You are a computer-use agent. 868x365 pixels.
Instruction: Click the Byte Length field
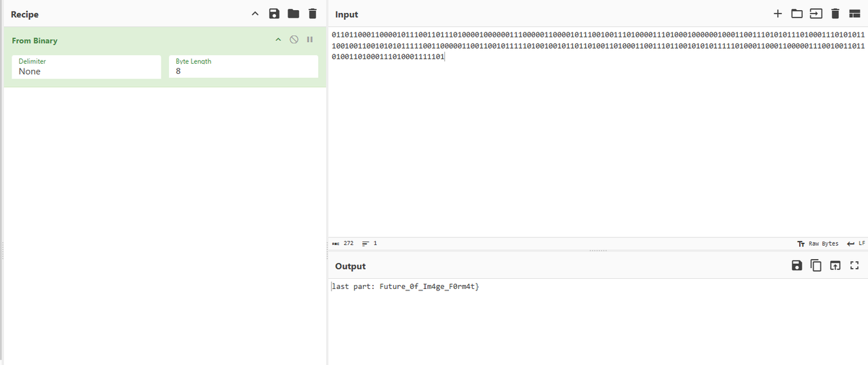(243, 71)
